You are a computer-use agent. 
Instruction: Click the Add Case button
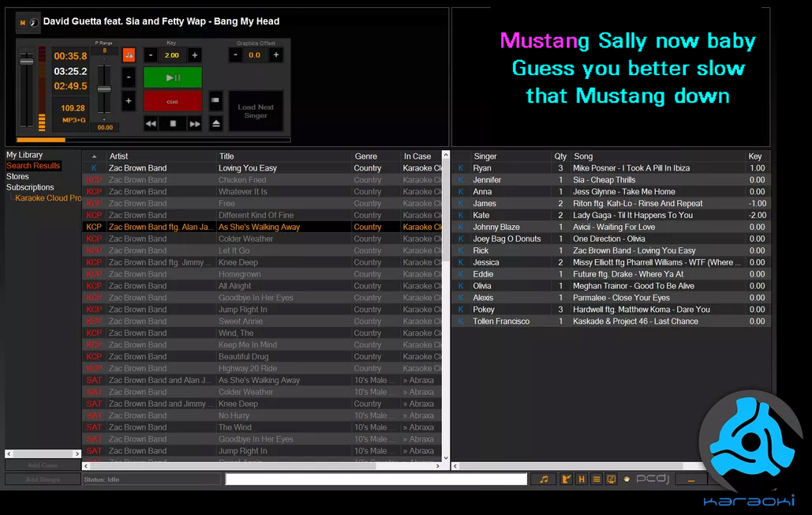[x=43, y=465]
